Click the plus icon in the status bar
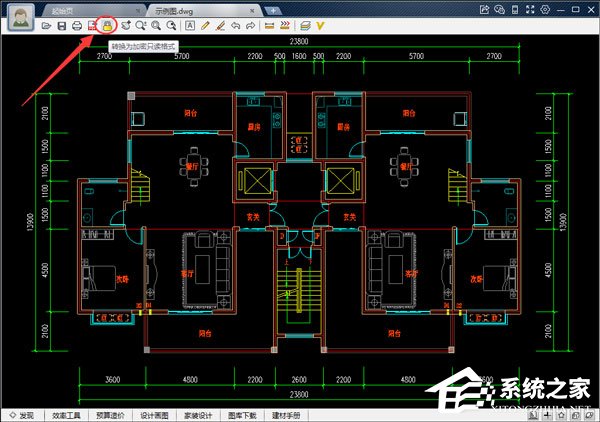 pyautogui.click(x=548, y=415)
